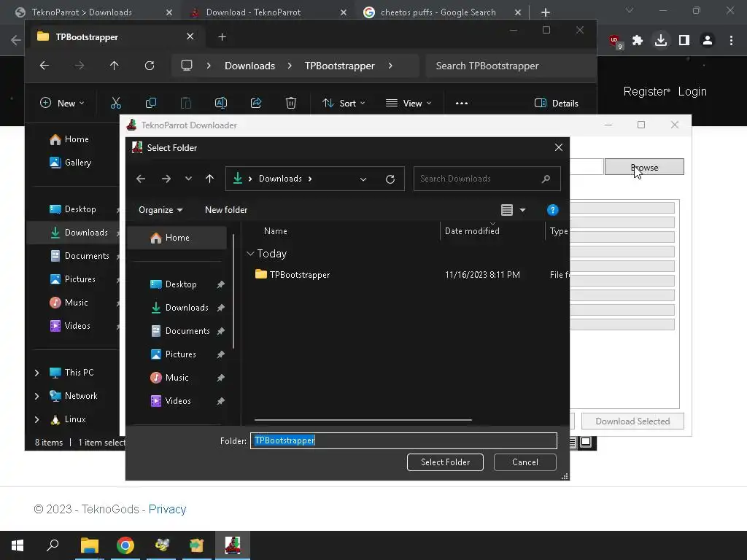Open Sort dropdown in File Explorer
This screenshot has height=560, width=747.
[x=344, y=103]
